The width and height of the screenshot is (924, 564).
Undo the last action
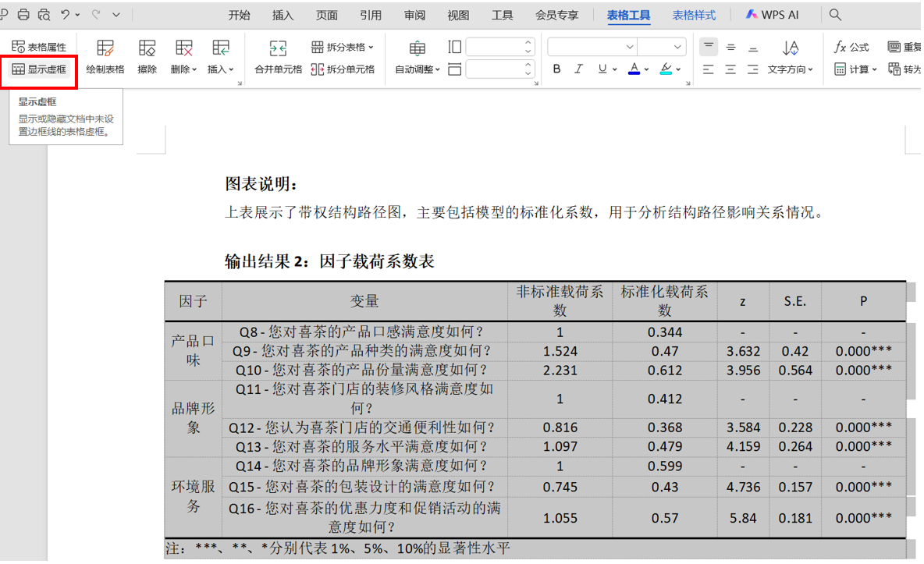tap(66, 15)
